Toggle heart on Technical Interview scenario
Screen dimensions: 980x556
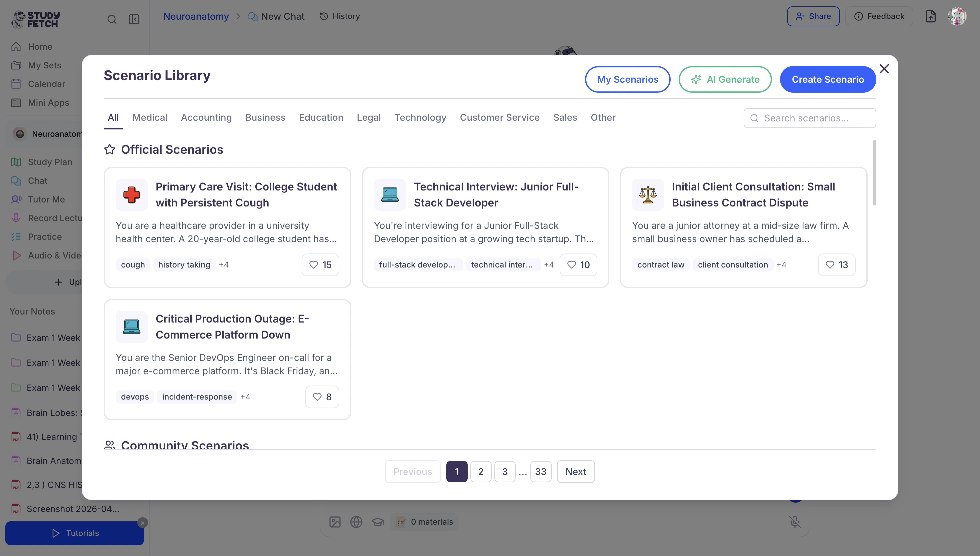coord(578,264)
